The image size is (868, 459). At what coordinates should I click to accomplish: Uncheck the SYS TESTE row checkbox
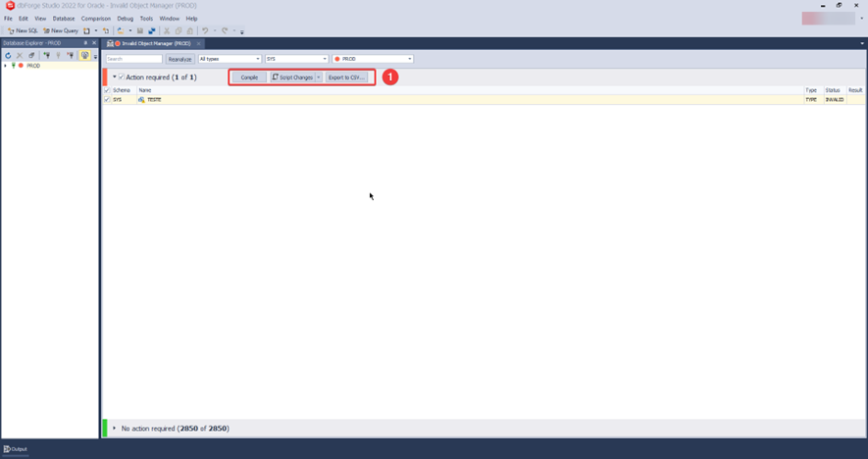107,99
